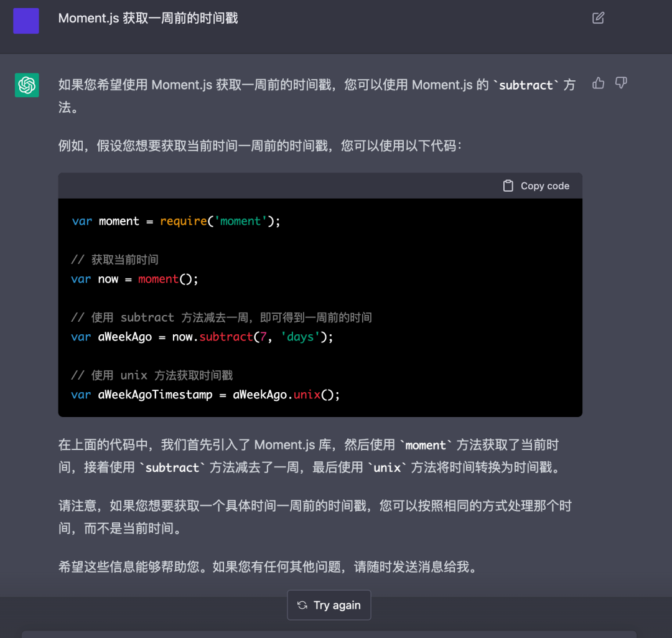
Task: Click the comment '// 获取当前时间'
Action: click(x=115, y=260)
